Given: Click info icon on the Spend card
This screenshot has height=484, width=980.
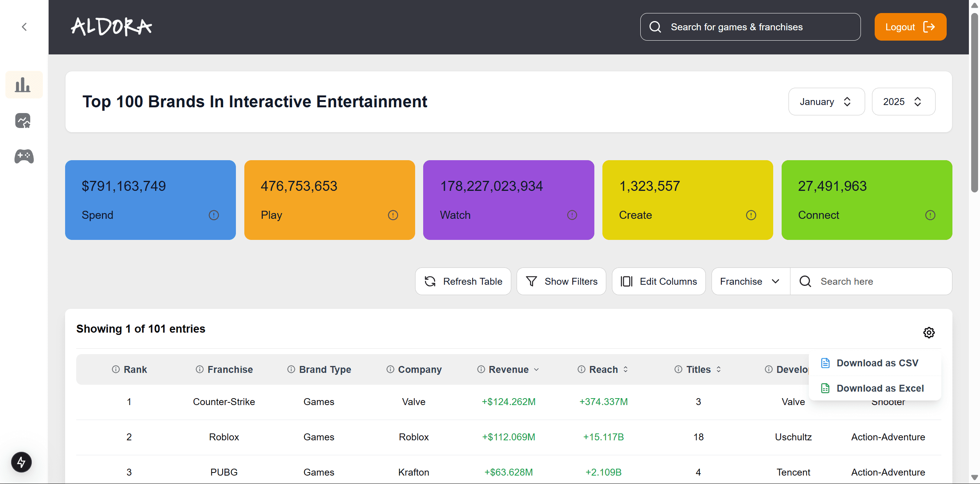Looking at the screenshot, I should (x=214, y=215).
